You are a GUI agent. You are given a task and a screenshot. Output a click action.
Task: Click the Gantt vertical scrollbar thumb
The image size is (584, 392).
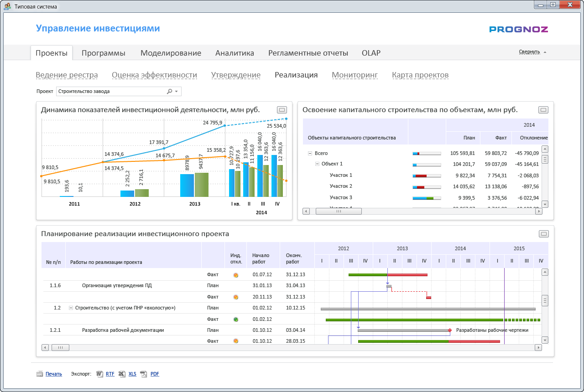pos(545,300)
